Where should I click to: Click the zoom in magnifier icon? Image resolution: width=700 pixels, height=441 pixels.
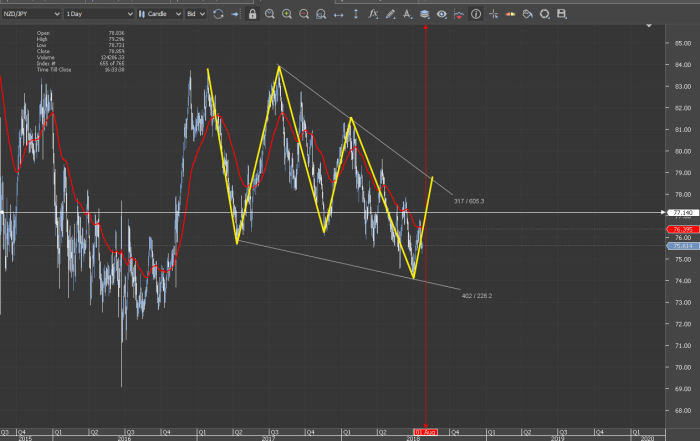pyautogui.click(x=287, y=15)
